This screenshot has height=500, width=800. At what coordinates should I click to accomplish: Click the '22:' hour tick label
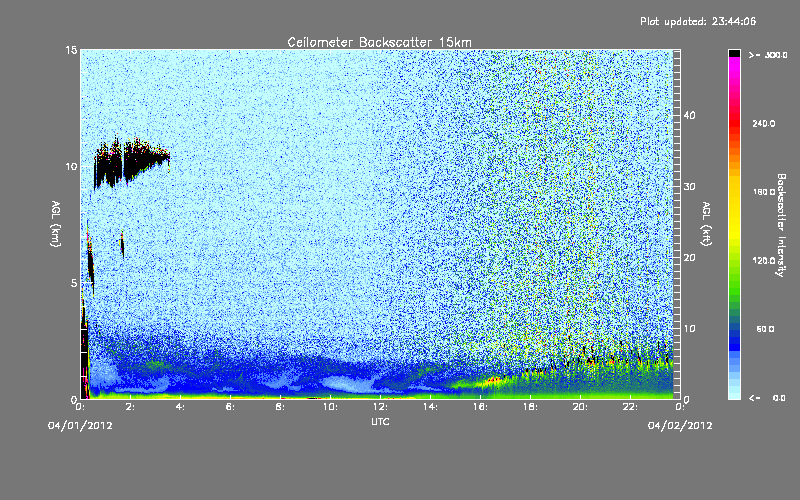pos(630,407)
